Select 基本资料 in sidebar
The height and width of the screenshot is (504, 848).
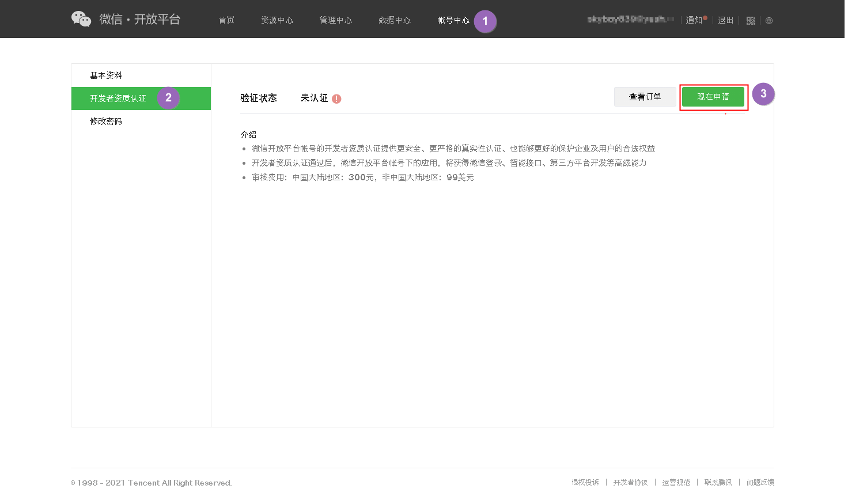(x=106, y=75)
